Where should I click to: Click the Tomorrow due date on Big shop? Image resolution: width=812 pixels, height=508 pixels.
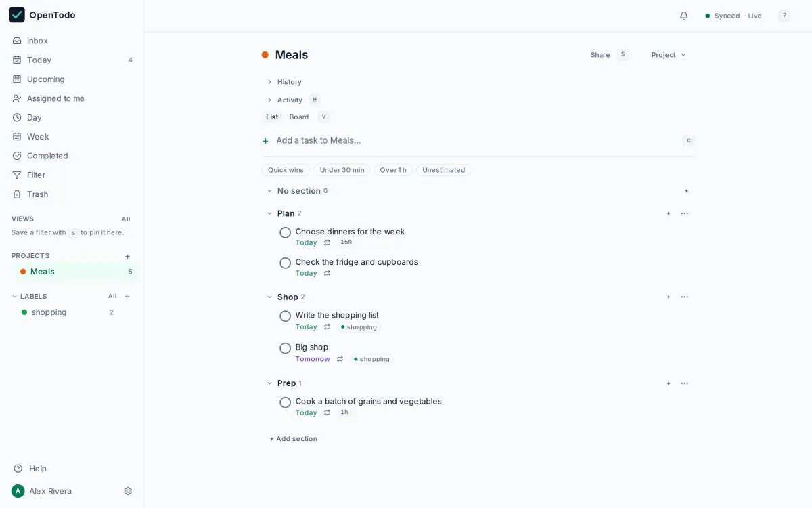[313, 359]
